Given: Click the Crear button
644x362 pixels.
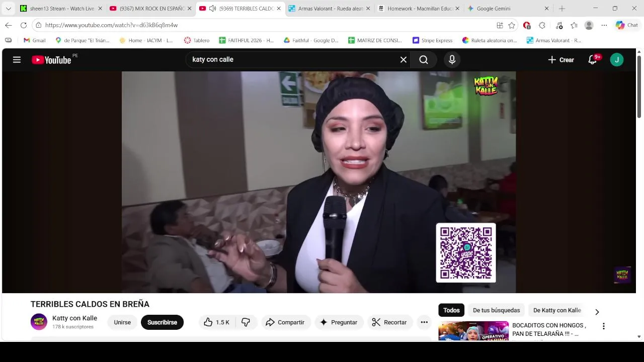Looking at the screenshot, I should point(561,60).
